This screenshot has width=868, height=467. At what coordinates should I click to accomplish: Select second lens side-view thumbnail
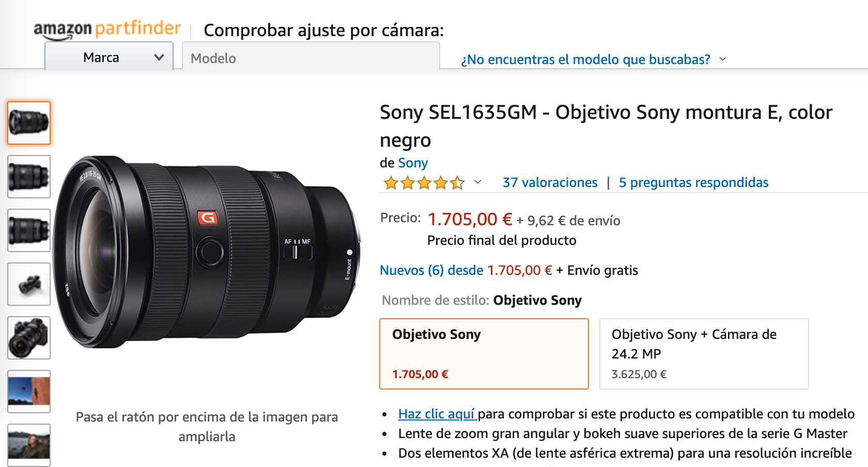tap(29, 177)
